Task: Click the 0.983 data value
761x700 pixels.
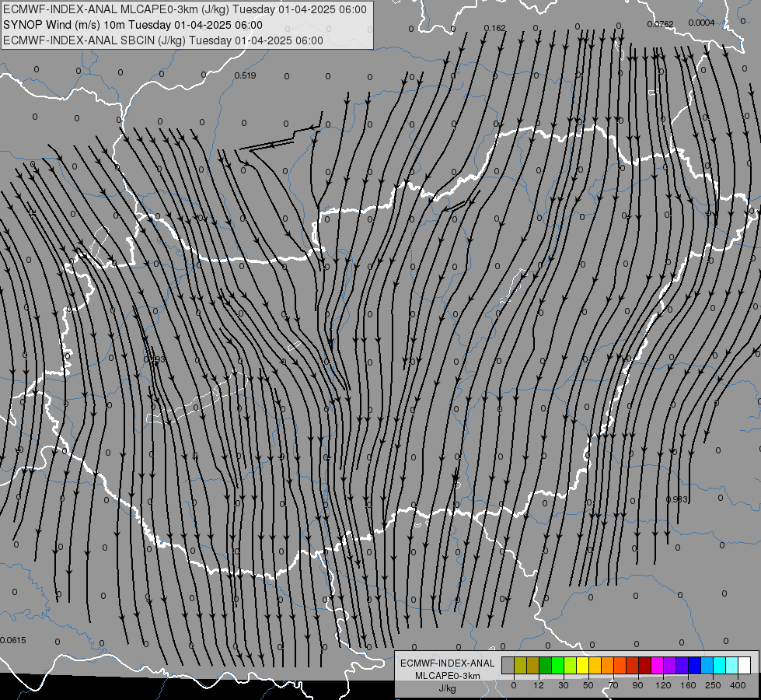Action: pyautogui.click(x=677, y=499)
